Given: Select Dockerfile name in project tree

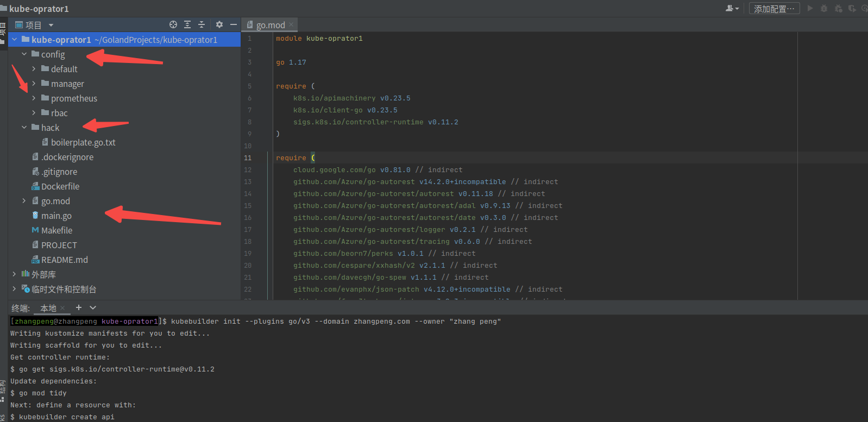Looking at the screenshot, I should point(60,186).
